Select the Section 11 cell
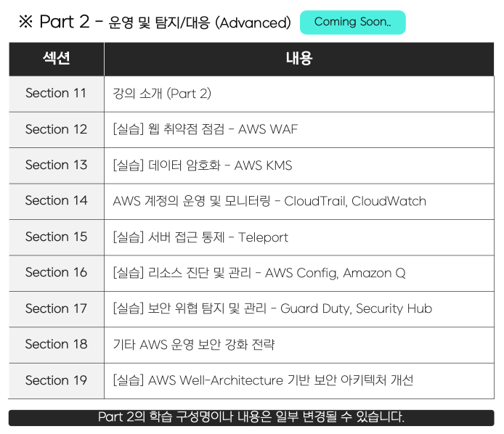This screenshot has width=504, height=434. (56, 94)
